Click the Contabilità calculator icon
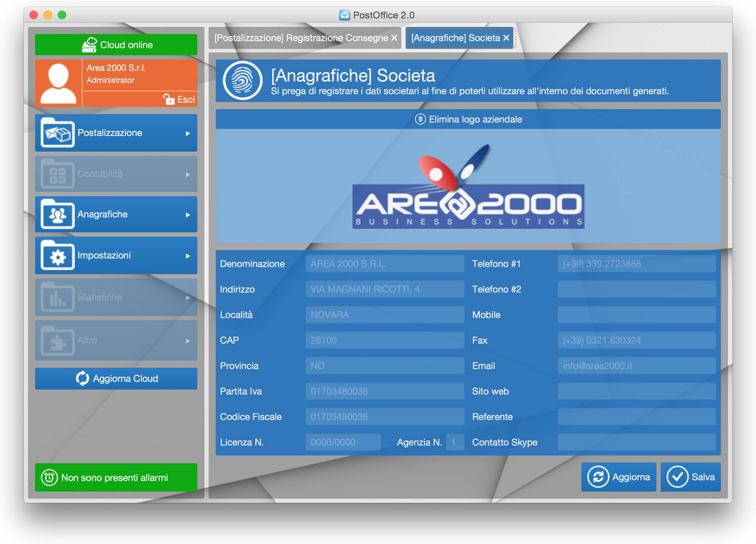This screenshot has width=756, height=544. pos(58,174)
